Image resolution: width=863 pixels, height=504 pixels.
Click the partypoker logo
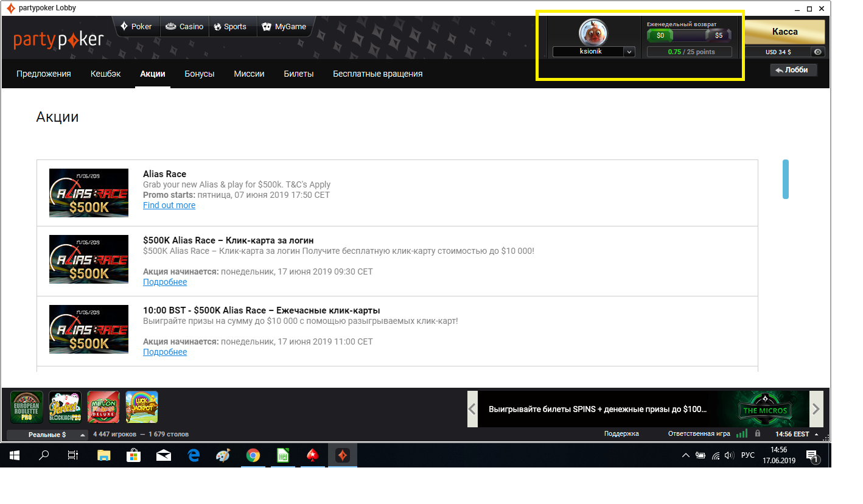click(x=59, y=40)
